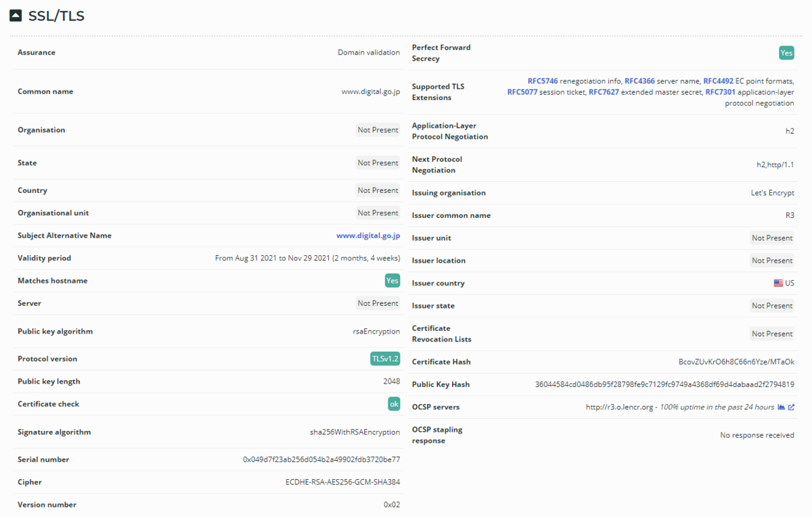
Task: Open the Subject Alternative Name www.digital.go.jp link
Action: pos(368,236)
